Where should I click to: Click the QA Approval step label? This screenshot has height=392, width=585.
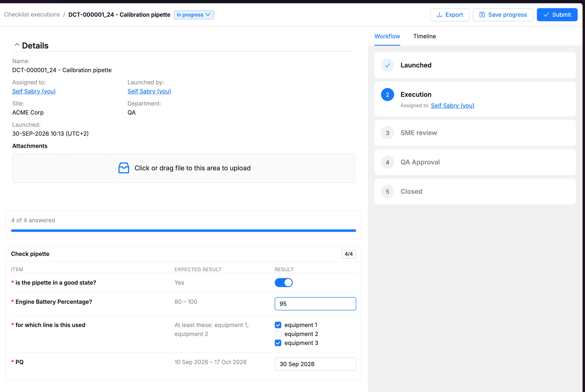pos(420,162)
